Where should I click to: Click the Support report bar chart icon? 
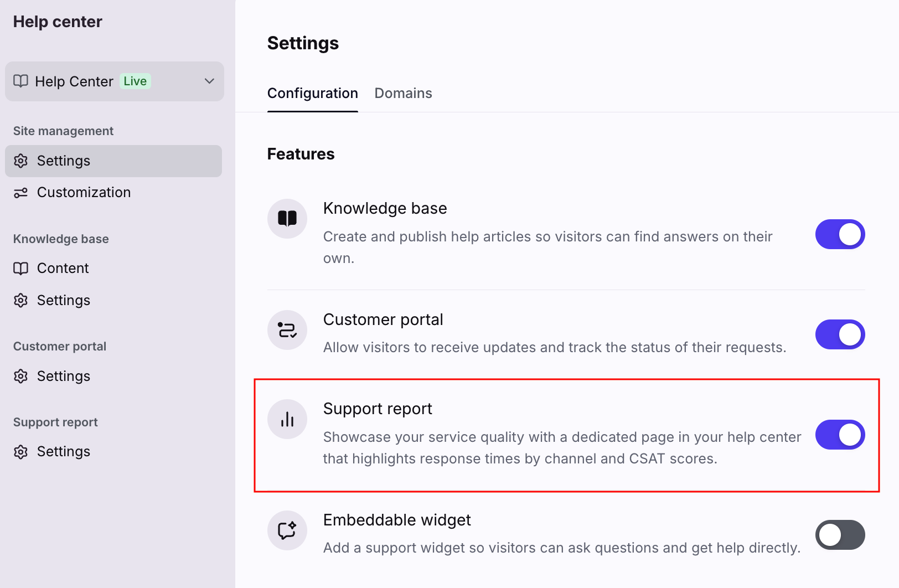[x=287, y=419]
